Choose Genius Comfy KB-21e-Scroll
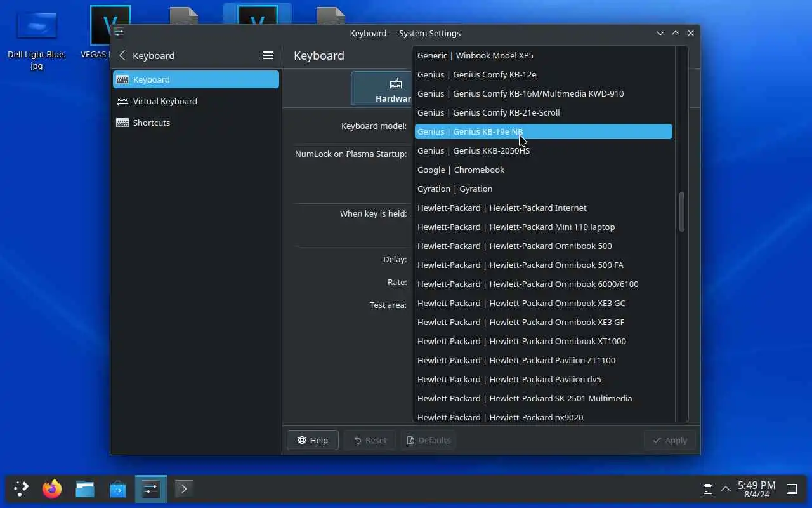Screen dimensions: 812x508 coord(544,112)
